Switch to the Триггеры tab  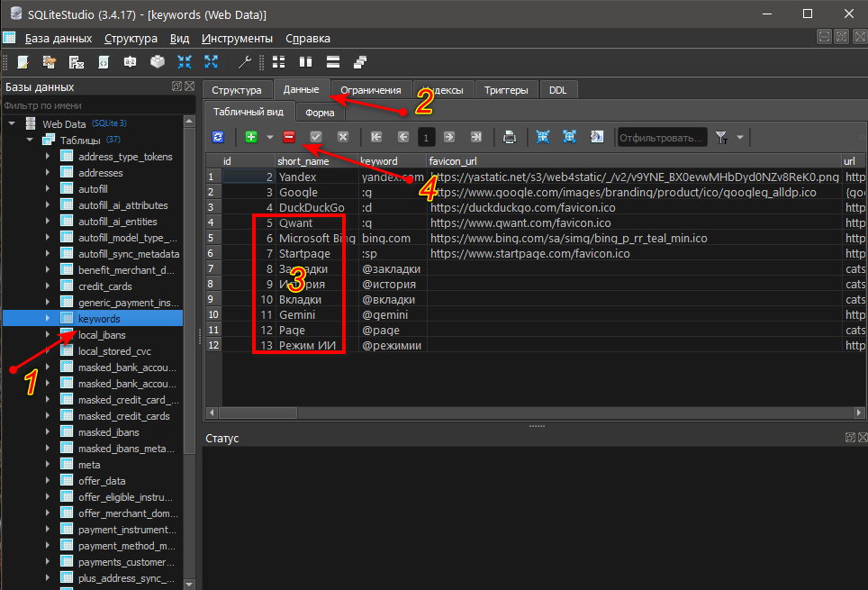click(x=506, y=90)
